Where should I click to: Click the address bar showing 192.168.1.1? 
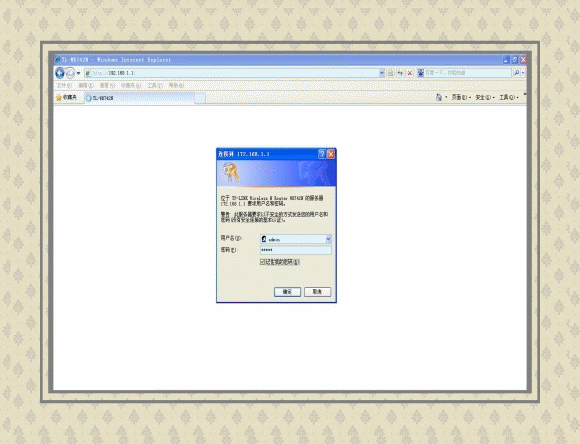232,73
